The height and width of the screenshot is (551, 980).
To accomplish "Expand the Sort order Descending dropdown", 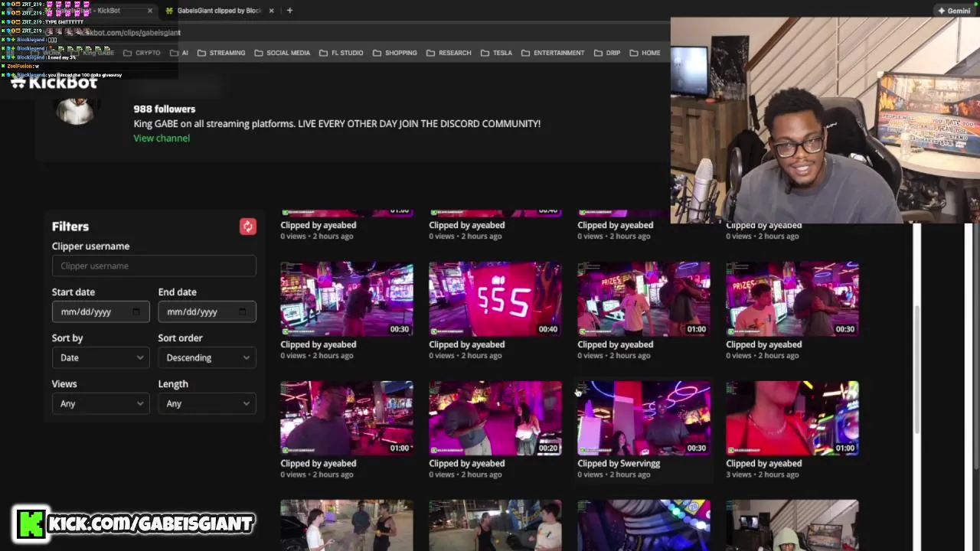I will (207, 357).
